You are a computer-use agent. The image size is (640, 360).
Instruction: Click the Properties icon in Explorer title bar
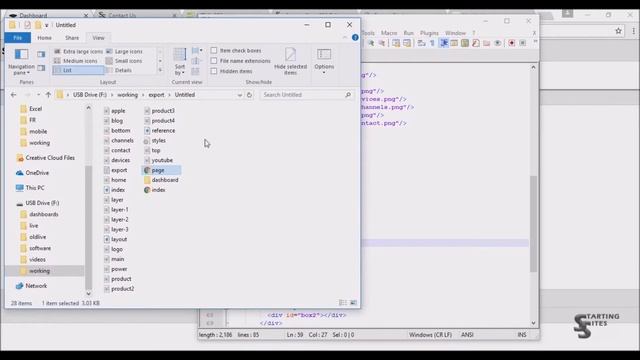[27, 25]
